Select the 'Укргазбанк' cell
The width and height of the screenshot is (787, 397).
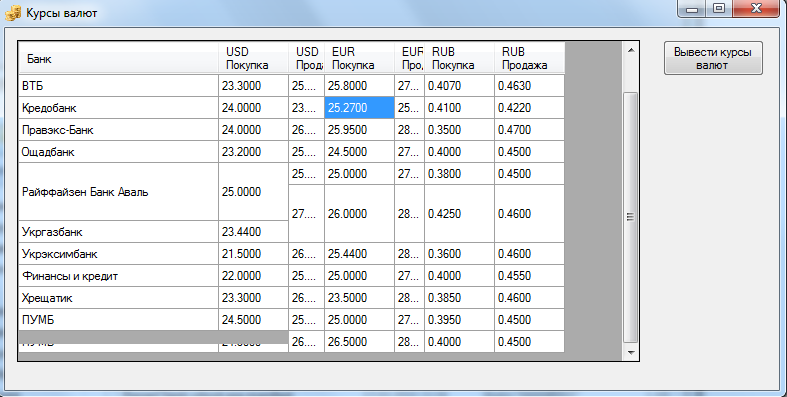click(118, 232)
